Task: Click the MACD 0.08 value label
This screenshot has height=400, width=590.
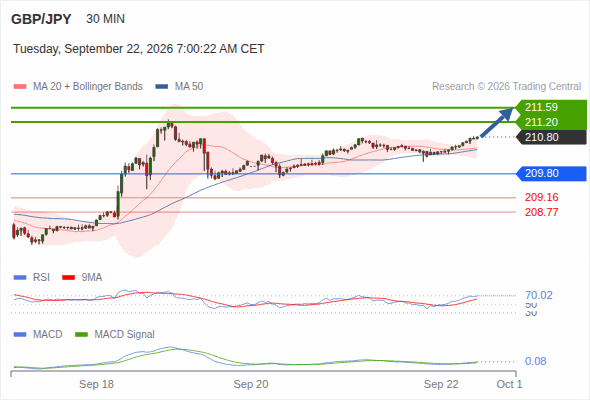Action: click(535, 361)
